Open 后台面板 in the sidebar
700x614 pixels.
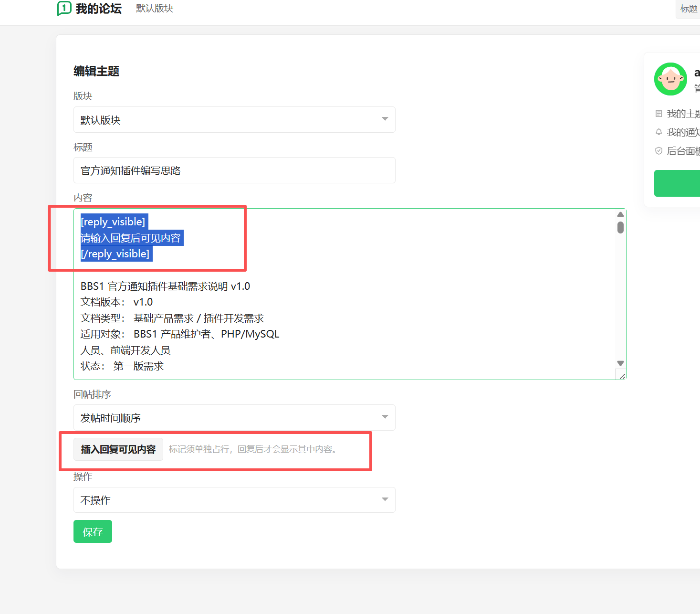683,151
